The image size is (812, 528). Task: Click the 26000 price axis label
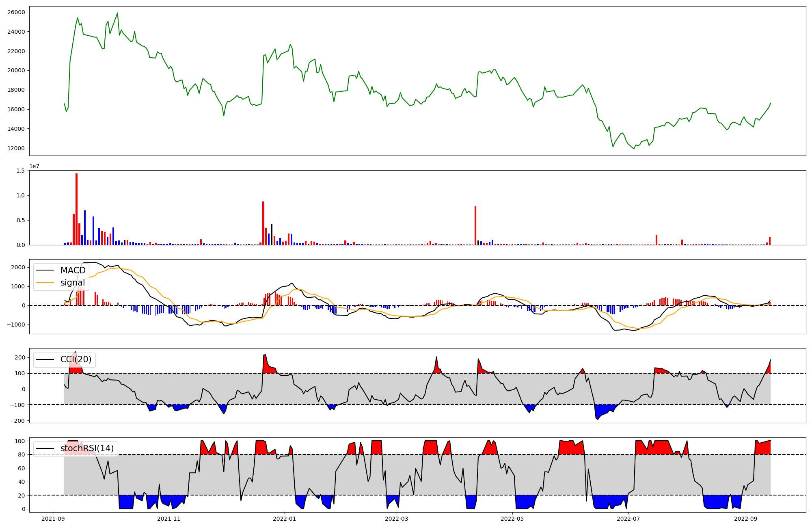click(16, 12)
